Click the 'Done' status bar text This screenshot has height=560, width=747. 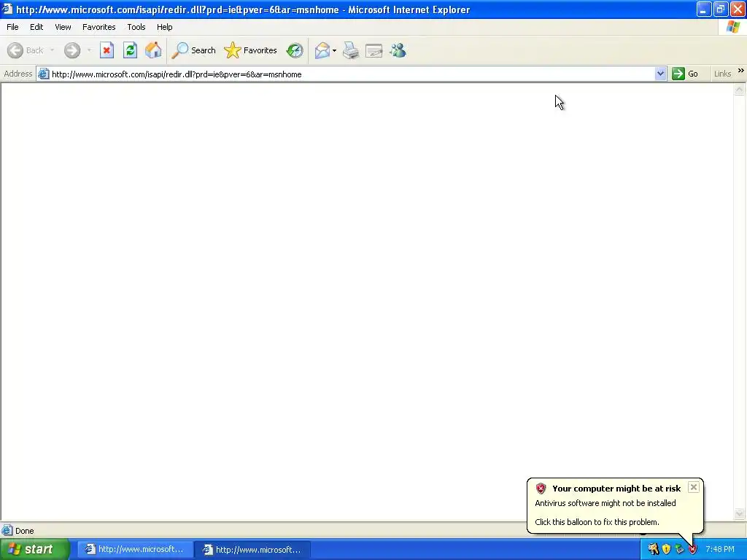click(x=24, y=531)
